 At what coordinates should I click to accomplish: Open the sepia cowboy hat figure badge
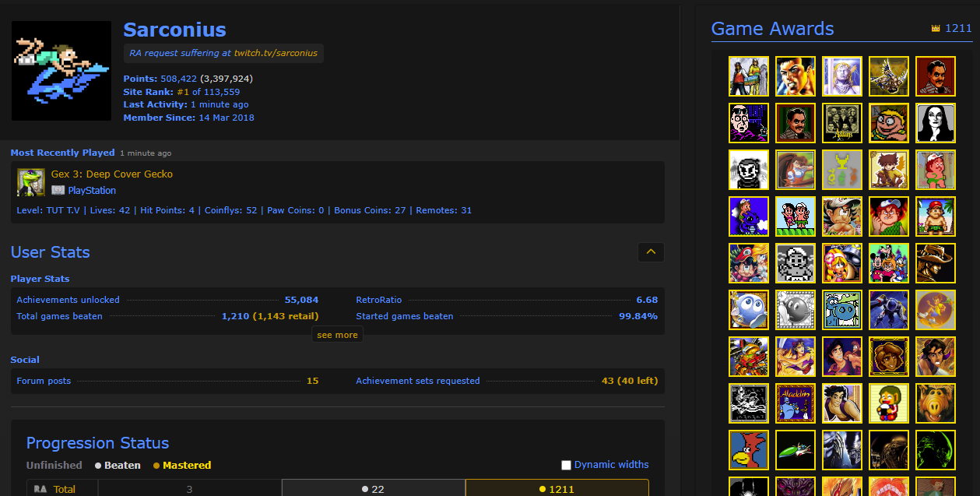[x=936, y=263]
